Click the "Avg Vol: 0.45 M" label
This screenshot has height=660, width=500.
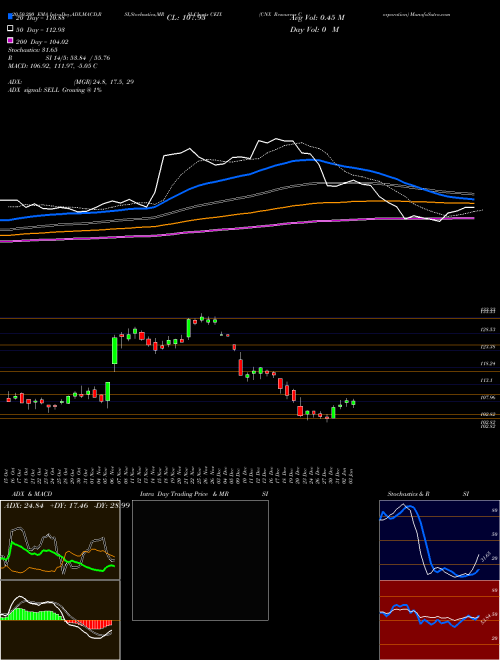coord(317,18)
